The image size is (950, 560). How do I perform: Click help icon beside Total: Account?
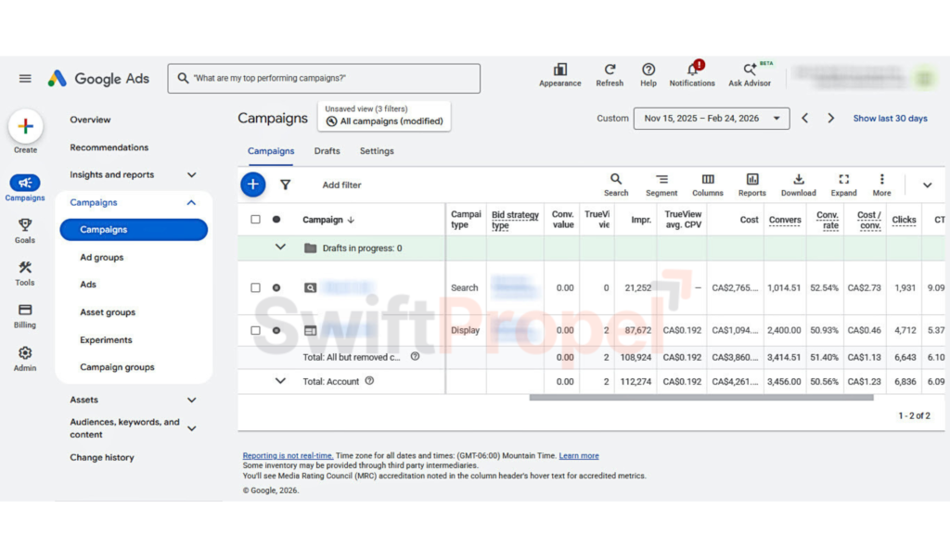click(x=369, y=381)
